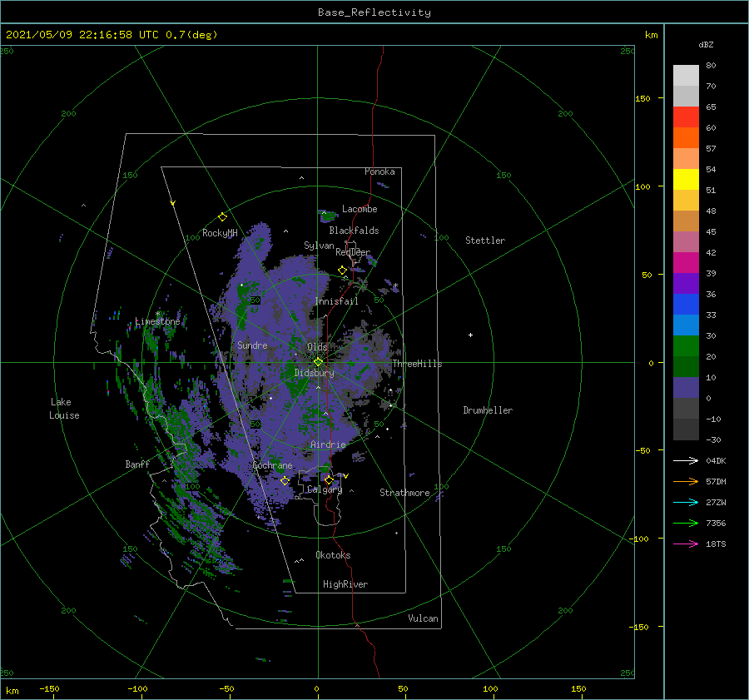Click the 0.7(deg) elevation angle text
The height and width of the screenshot is (700, 749).
point(191,34)
